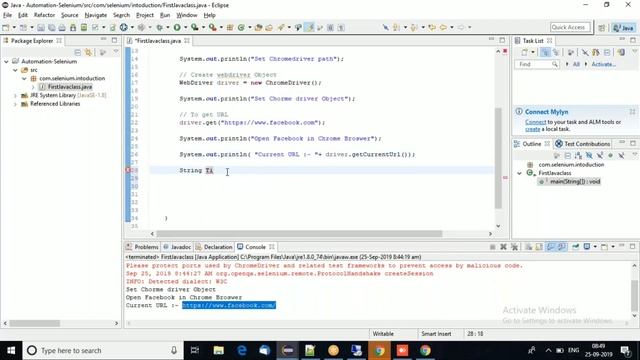Screen dimensions: 640x360
Task: Toggle Show Console When Standard Out Changes
Action: click(x=551, y=247)
